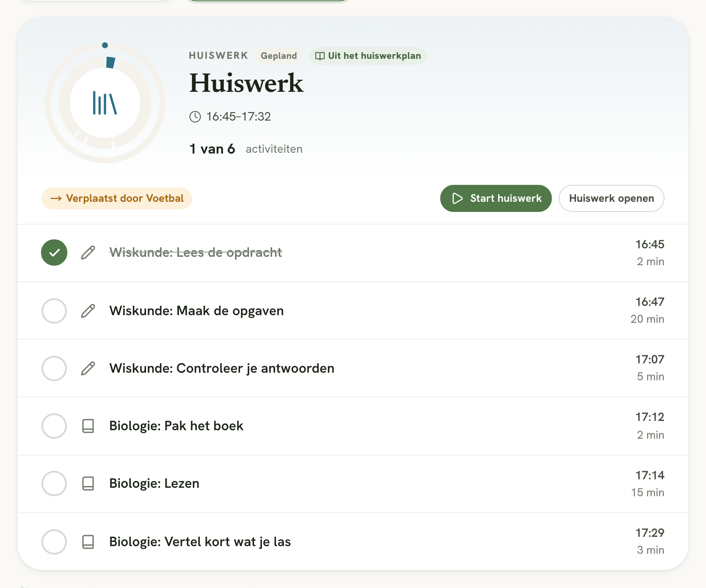Click the blue dot on progress ring
The height and width of the screenshot is (588, 706).
tap(105, 45)
